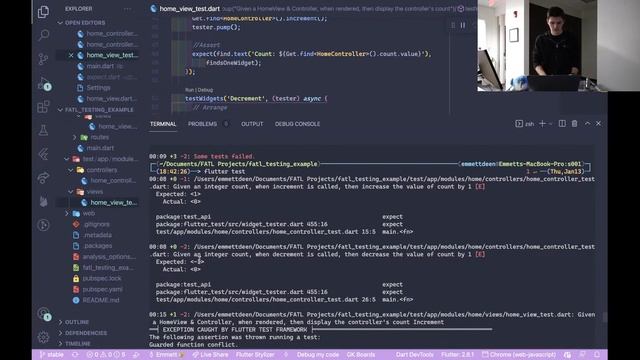Click Live Share in status bar
The width and height of the screenshot is (640, 360).
(x=210, y=355)
